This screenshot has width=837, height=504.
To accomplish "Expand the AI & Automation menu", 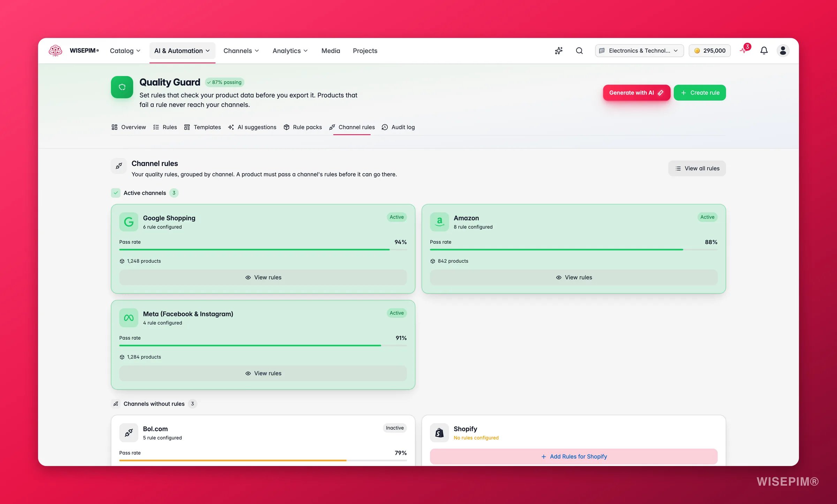I will (x=182, y=51).
